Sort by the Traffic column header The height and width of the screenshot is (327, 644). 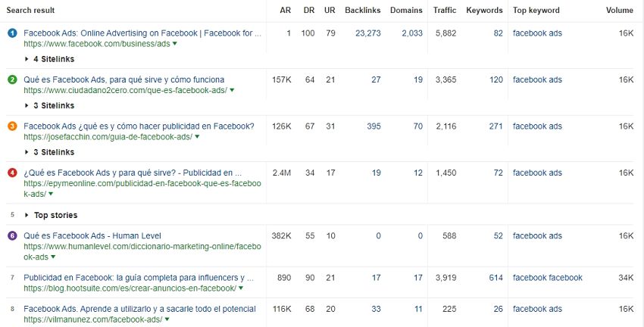tap(445, 11)
